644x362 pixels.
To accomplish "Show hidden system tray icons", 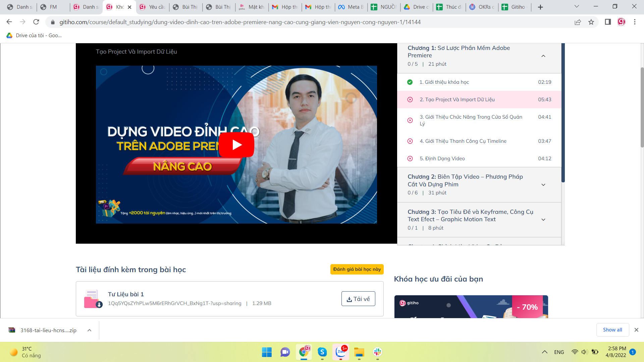I will click(545, 352).
